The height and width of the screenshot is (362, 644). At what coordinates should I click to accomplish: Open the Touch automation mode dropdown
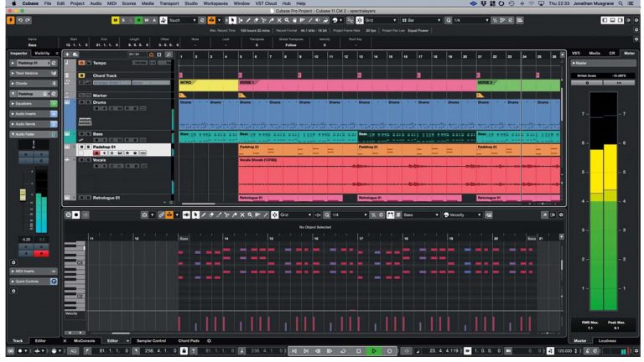pyautogui.click(x=182, y=20)
